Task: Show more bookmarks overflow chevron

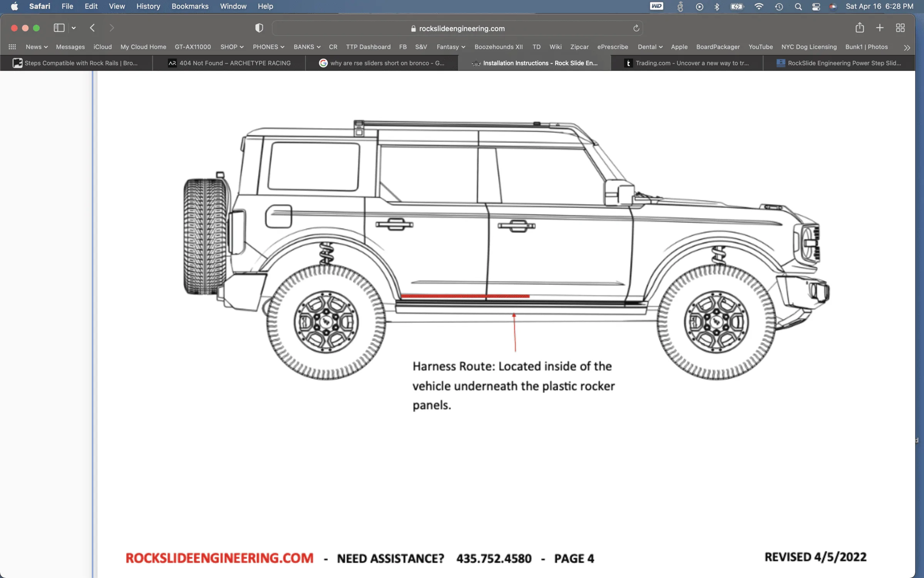Action: pos(907,47)
